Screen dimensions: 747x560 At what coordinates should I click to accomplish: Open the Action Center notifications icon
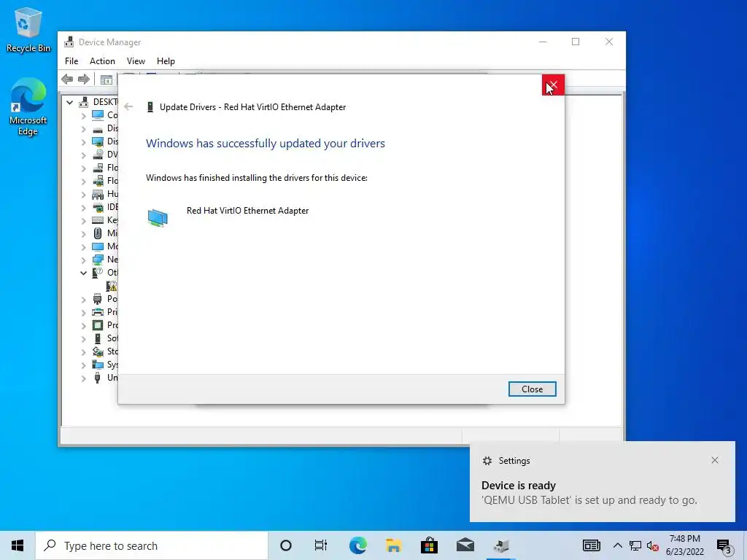tap(724, 546)
